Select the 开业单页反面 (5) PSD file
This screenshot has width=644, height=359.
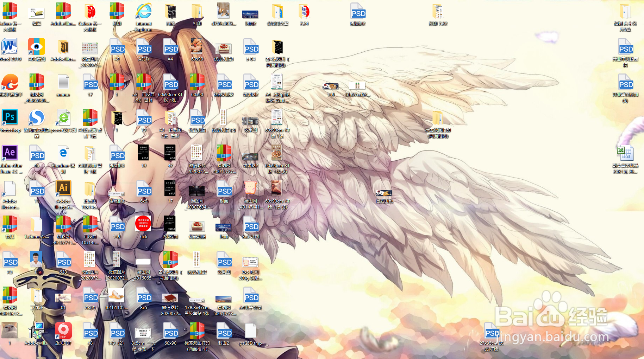(x=625, y=88)
